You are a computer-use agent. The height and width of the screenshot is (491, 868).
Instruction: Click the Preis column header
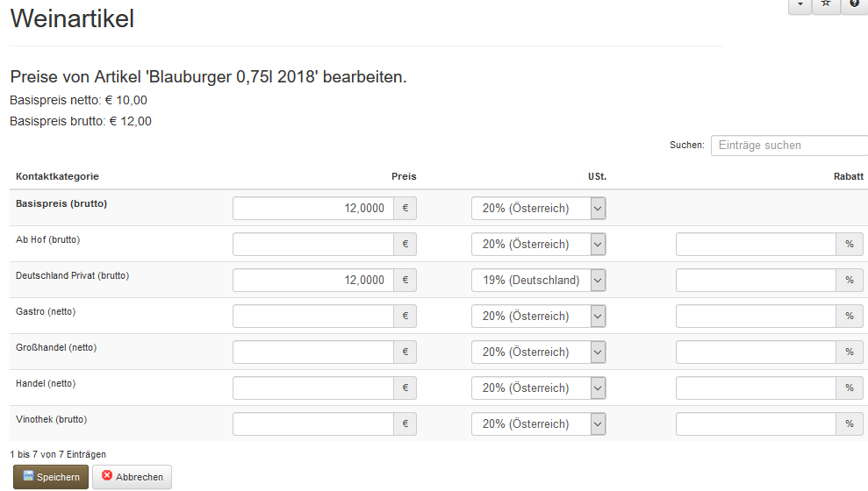coord(404,177)
